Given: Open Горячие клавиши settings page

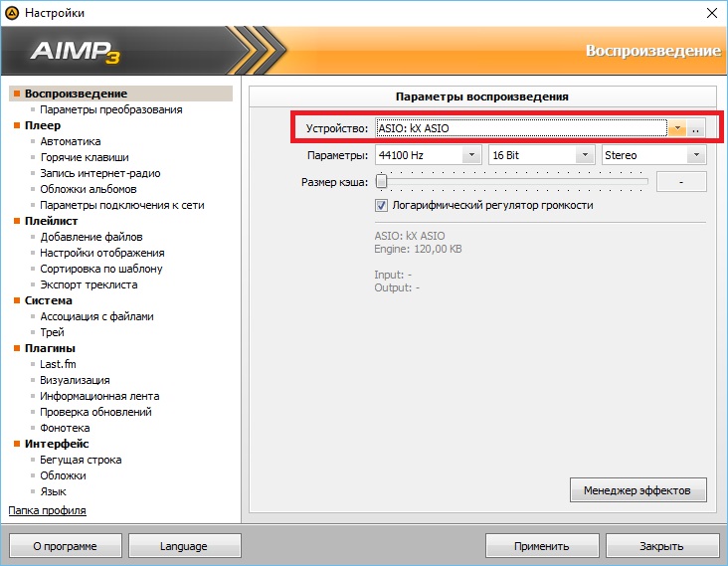Looking at the screenshot, I should (85, 157).
